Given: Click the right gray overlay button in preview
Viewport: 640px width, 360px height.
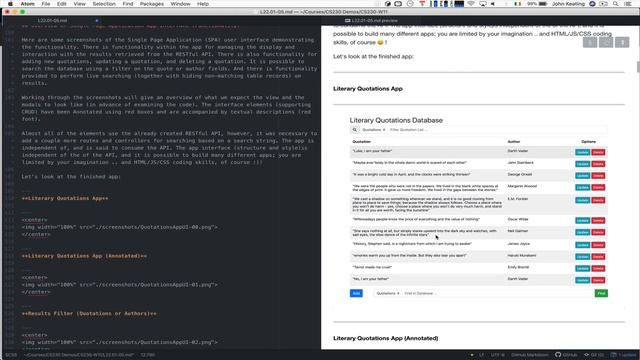Looking at the screenshot, I should click(x=622, y=42).
